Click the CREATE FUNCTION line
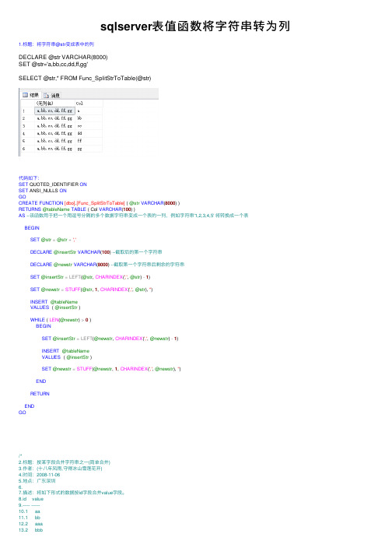 click(99, 203)
